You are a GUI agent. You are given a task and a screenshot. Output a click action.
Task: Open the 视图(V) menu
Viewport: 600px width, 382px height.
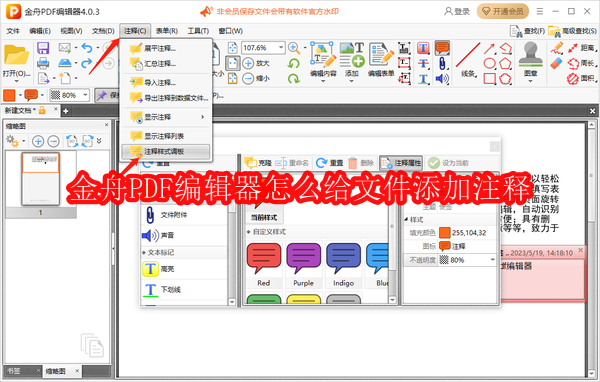(71, 31)
